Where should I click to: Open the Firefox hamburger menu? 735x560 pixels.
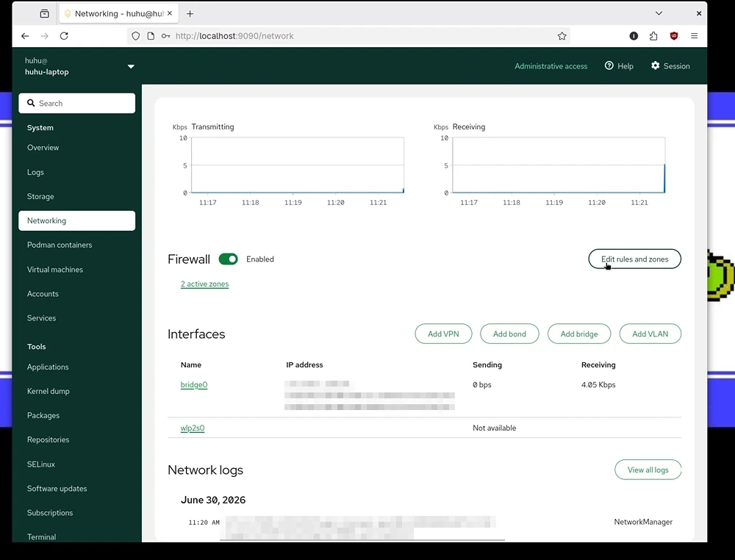tap(695, 36)
